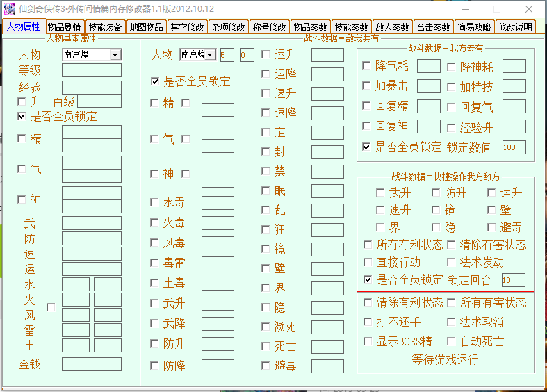
Task: Go to the 技能参数 tab
Action: click(x=352, y=27)
